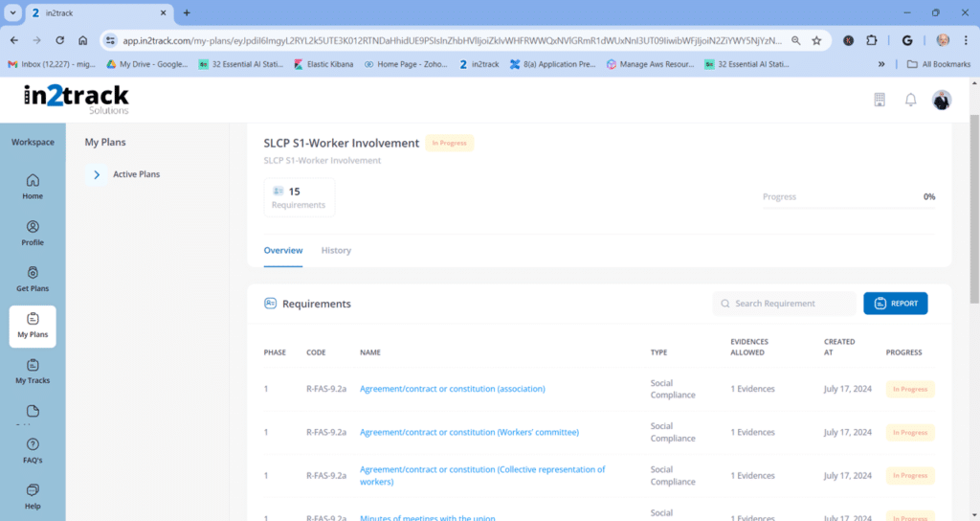Show more bookmarks with overflow chevron

(881, 64)
